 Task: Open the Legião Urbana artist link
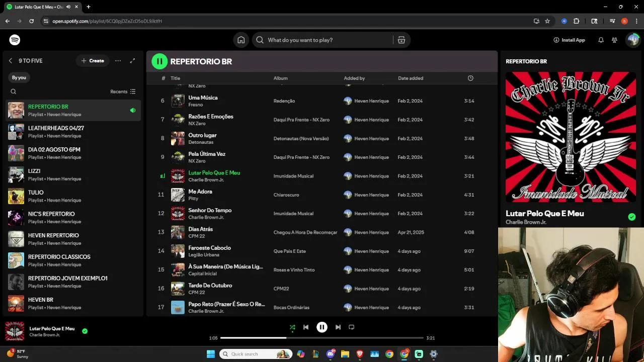point(204,255)
